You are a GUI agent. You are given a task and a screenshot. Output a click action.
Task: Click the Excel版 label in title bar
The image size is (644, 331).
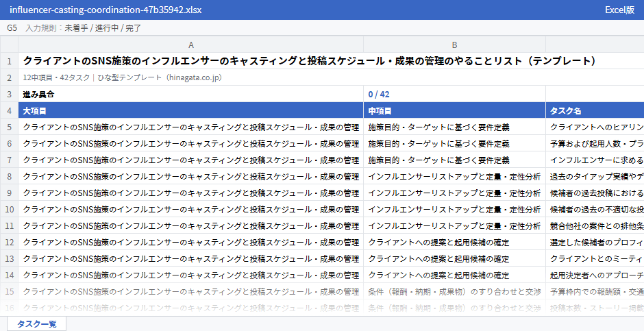[619, 10]
